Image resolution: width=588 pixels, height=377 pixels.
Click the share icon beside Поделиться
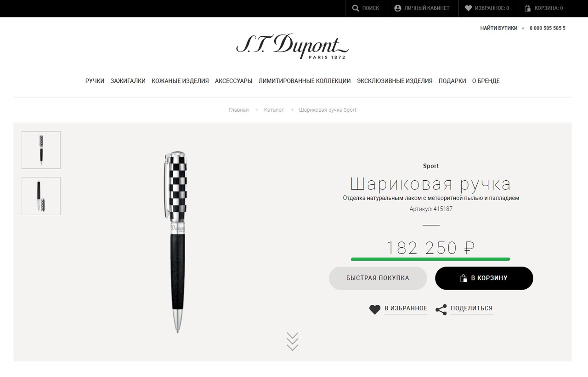[x=441, y=310]
